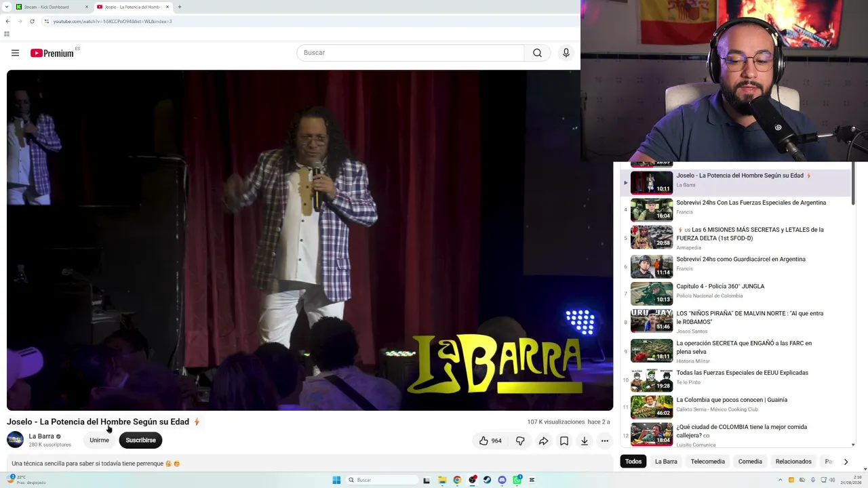Open Task View from taskbar
The height and width of the screenshot is (488, 868).
(x=427, y=480)
